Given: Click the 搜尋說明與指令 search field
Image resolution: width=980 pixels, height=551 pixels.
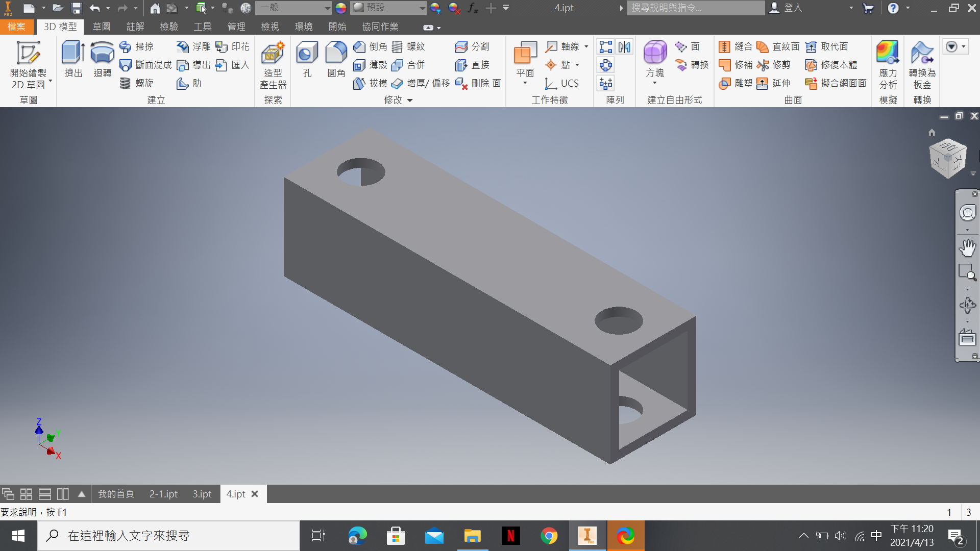Looking at the screenshot, I should 696,8.
